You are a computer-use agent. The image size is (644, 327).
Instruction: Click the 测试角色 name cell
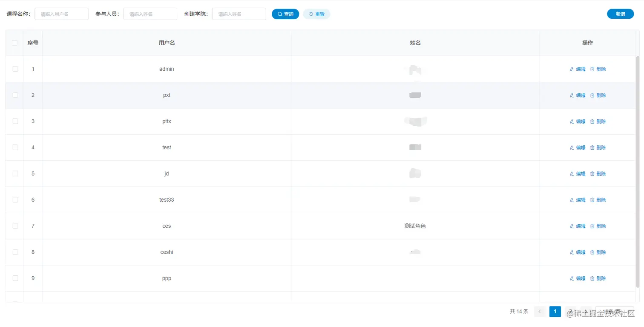click(x=415, y=226)
